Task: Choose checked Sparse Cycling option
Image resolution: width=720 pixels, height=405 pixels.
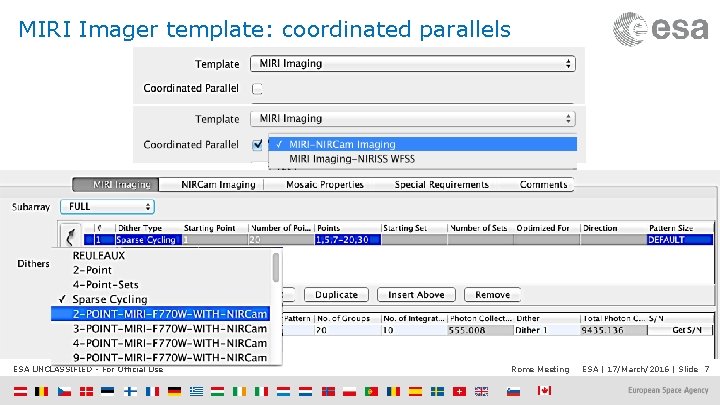Action: coord(110,299)
